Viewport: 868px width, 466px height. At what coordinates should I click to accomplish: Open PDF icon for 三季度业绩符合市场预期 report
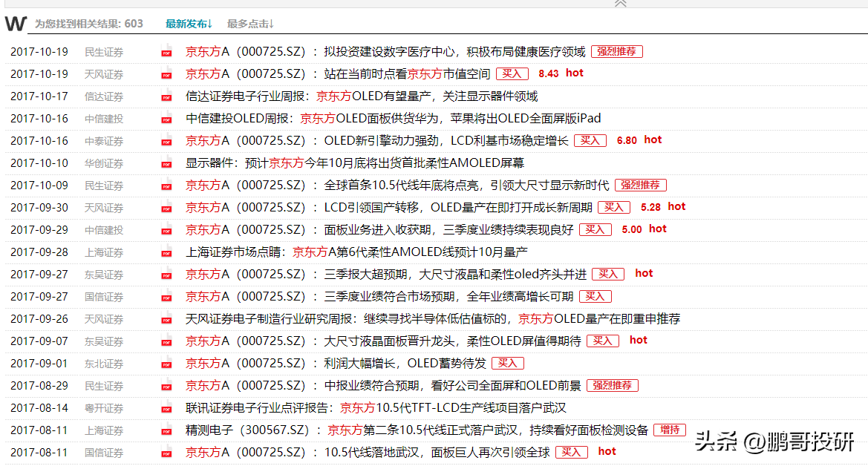166,297
